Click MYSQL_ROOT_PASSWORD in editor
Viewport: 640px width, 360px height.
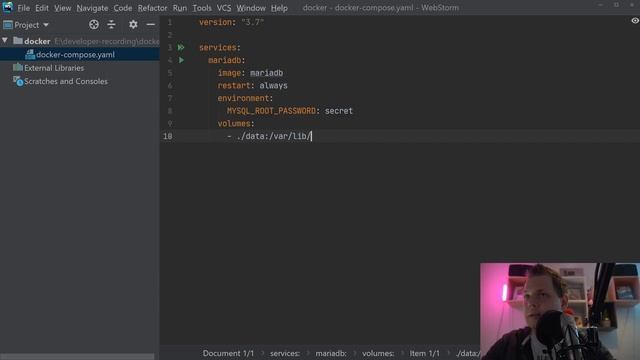click(271, 111)
